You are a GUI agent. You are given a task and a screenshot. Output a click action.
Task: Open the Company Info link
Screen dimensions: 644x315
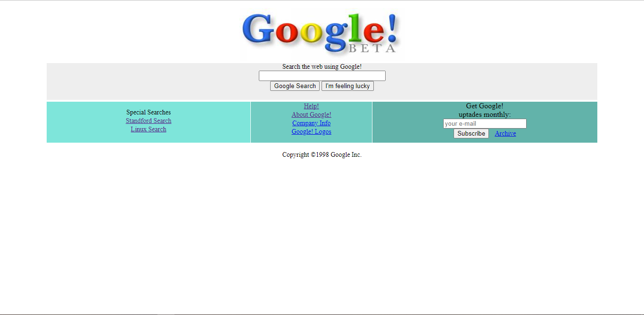coord(311,123)
